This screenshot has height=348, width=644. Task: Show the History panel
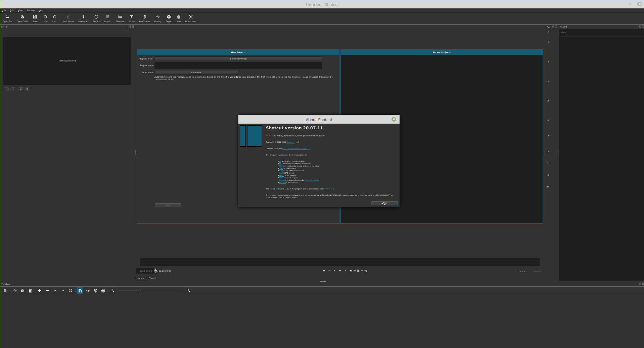(157, 18)
